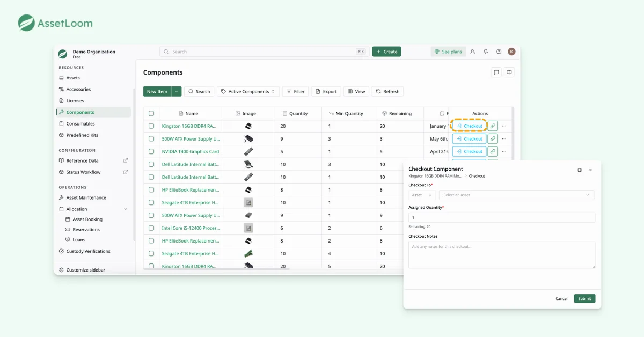Select the first Kingston 16GB DDR4 row checkbox
This screenshot has width=644, height=337.
151,126
